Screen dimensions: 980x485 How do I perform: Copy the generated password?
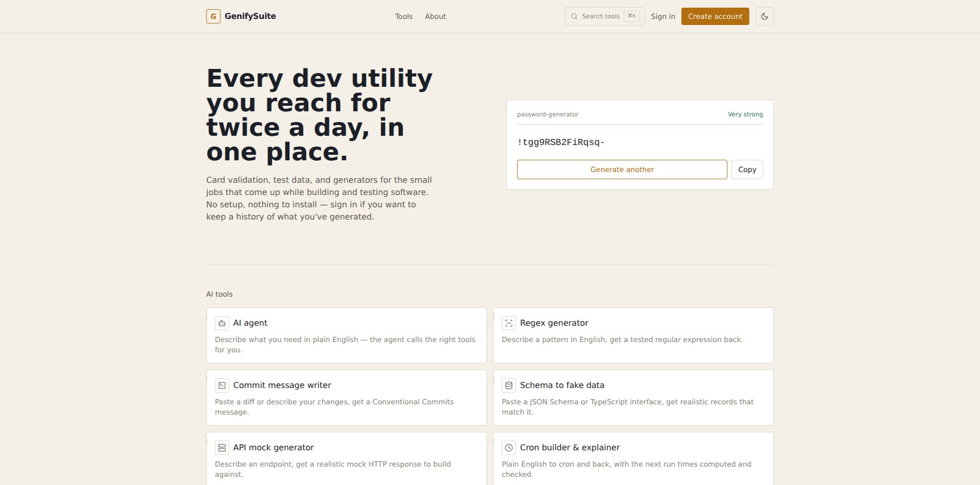click(747, 169)
